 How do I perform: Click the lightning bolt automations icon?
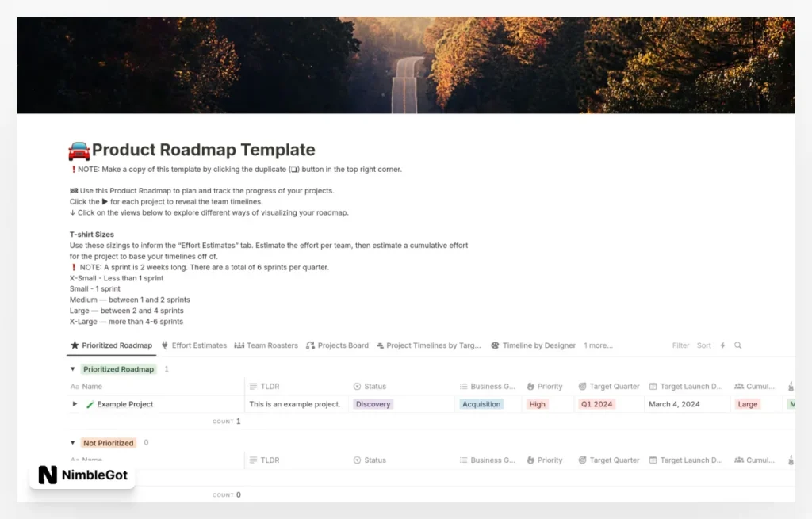[x=722, y=345]
